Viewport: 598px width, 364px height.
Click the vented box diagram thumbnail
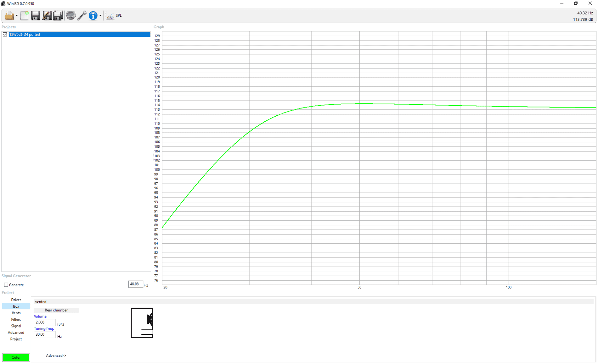[x=142, y=323]
